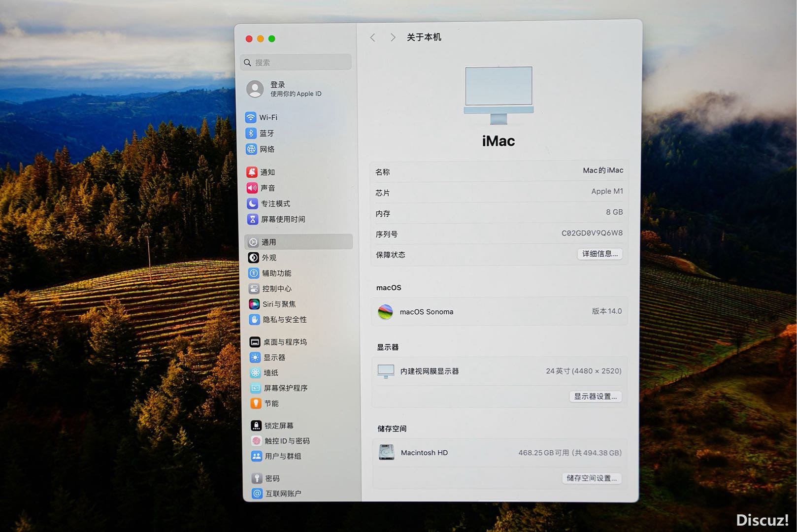Open Screen Time (屏幕使用时间) hourglass icon
Image resolution: width=797 pixels, height=532 pixels.
point(253,219)
